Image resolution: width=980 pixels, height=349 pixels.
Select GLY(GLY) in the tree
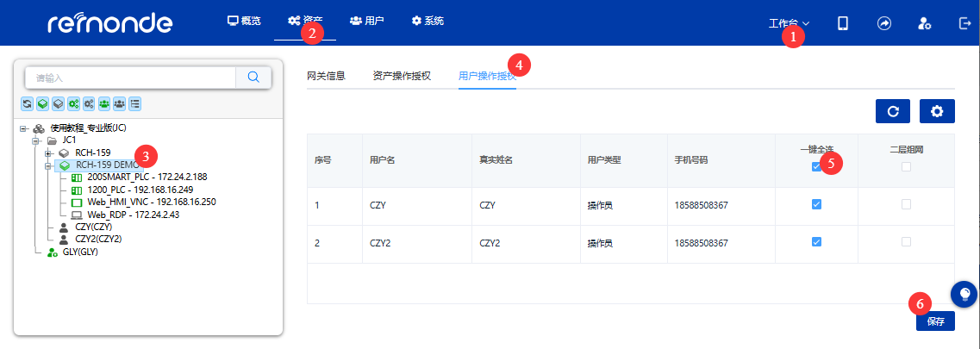tap(81, 252)
